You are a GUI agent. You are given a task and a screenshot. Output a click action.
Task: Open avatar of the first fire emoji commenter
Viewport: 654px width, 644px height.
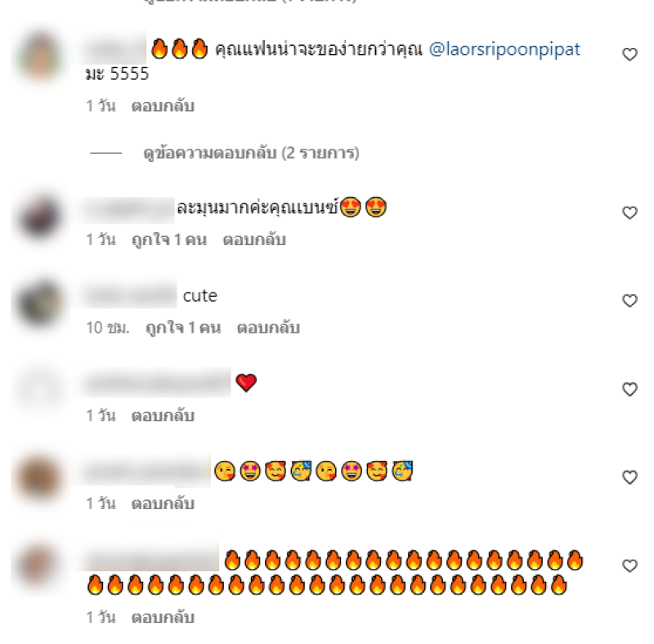[39, 56]
